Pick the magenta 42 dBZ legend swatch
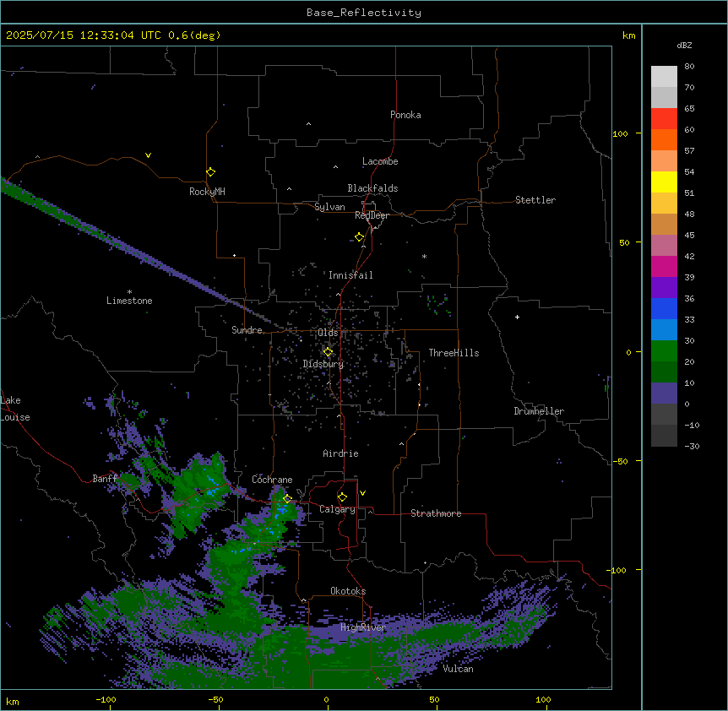 tap(664, 266)
